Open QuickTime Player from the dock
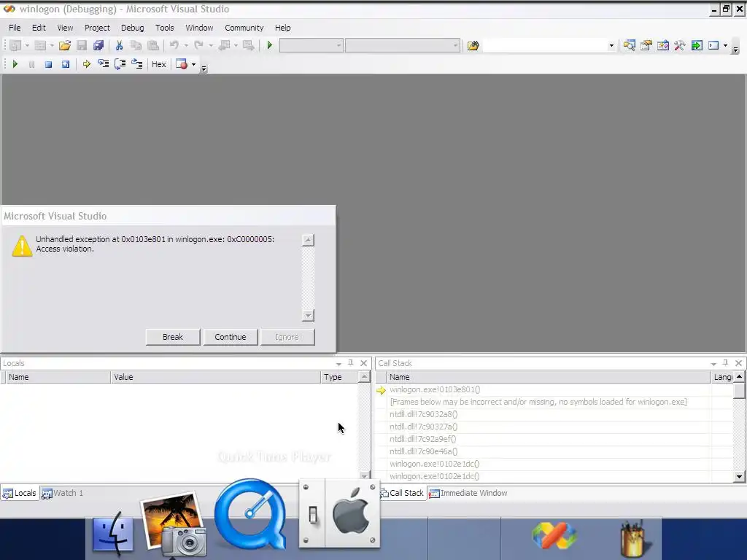 [x=251, y=516]
